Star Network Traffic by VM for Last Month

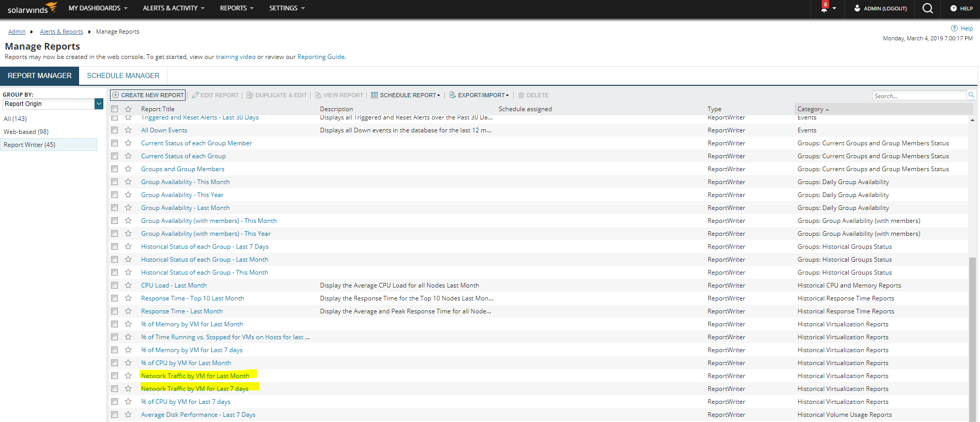[x=128, y=376]
